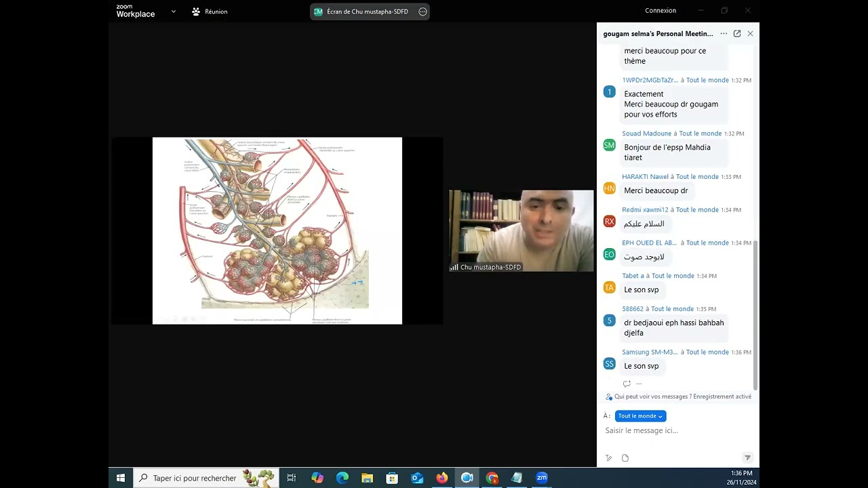Pop out the chat panel
868x488 pixels.
tap(737, 33)
